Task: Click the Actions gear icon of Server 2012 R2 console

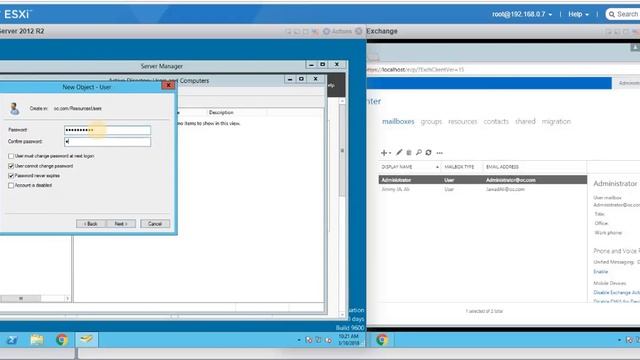Action: point(326,31)
